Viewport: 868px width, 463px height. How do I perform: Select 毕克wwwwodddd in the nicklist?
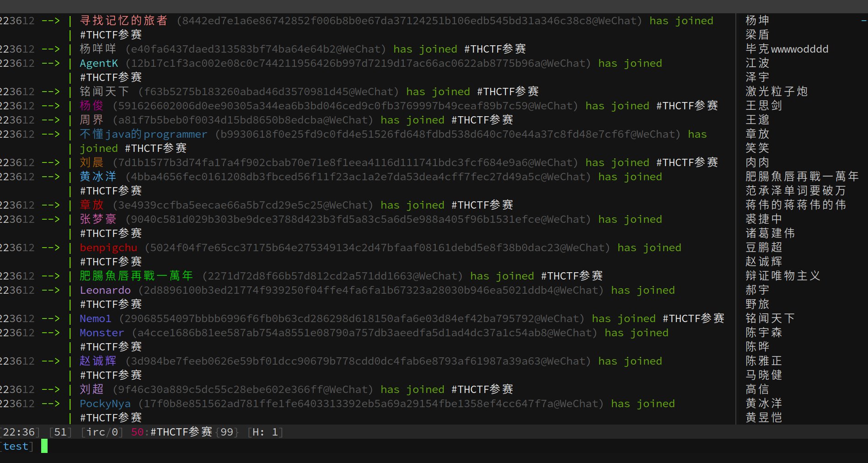pos(787,49)
